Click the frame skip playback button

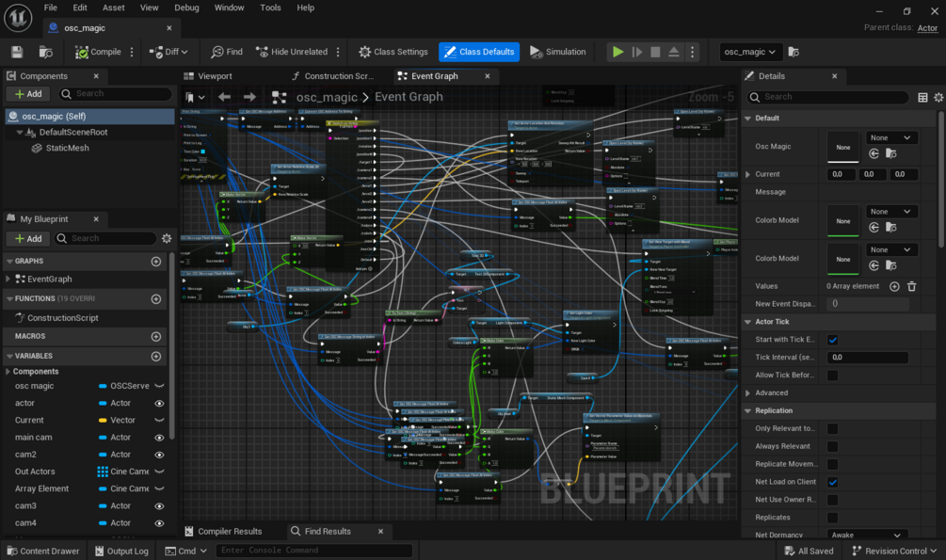[637, 52]
